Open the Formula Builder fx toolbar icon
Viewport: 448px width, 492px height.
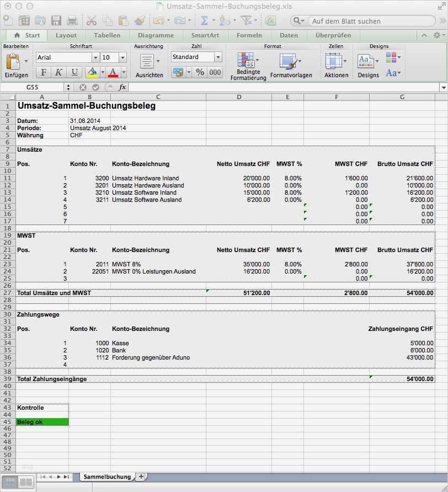point(270,21)
